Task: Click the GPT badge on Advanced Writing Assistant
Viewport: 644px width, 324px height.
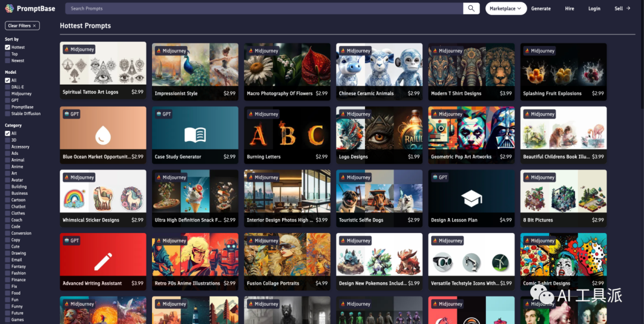Action: [72, 241]
